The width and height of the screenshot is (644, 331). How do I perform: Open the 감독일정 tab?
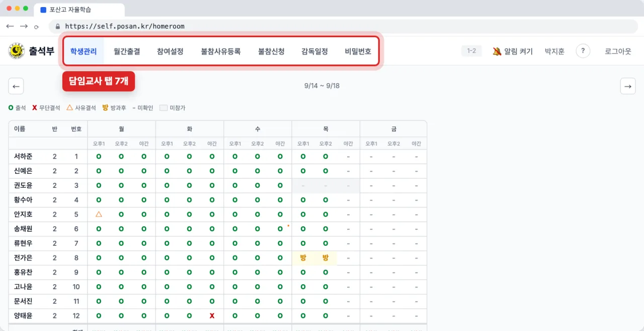click(x=314, y=51)
